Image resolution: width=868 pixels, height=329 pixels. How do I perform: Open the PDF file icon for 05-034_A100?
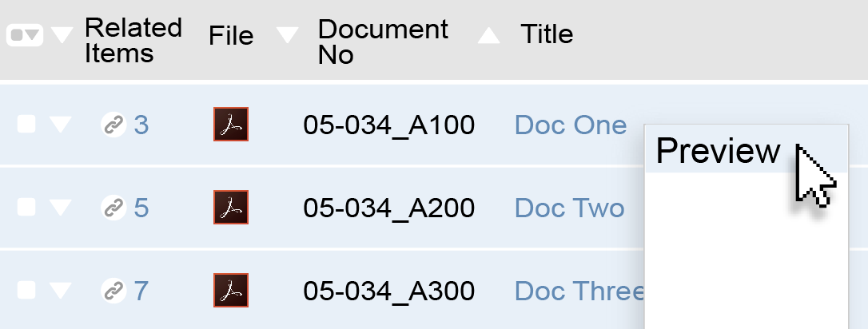231,125
